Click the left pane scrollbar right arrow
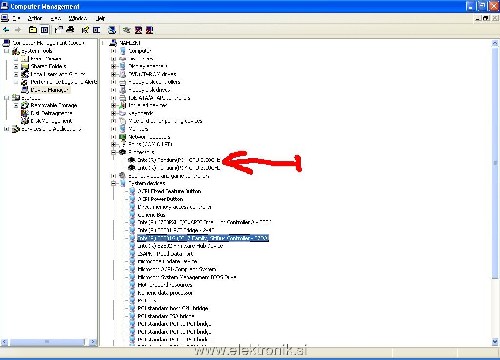 tap(93, 342)
